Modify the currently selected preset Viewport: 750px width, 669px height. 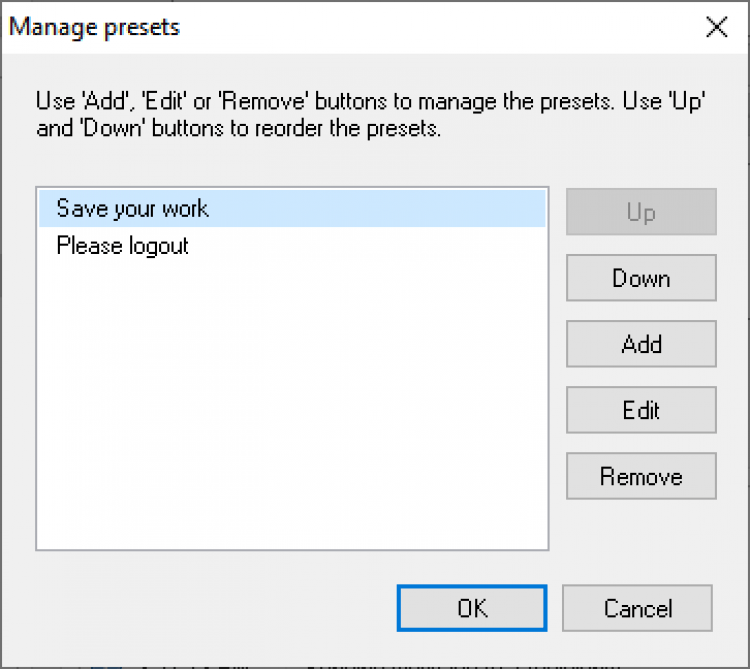tap(641, 410)
